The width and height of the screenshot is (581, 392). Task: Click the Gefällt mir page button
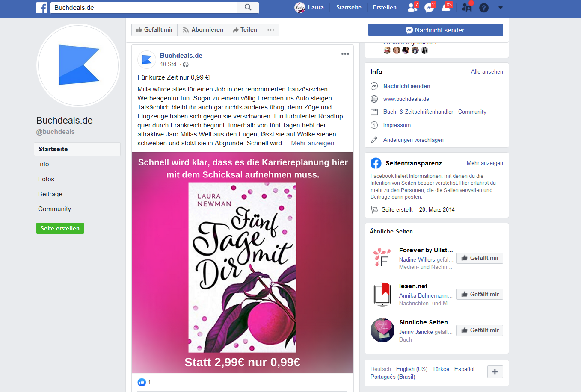[x=154, y=30]
